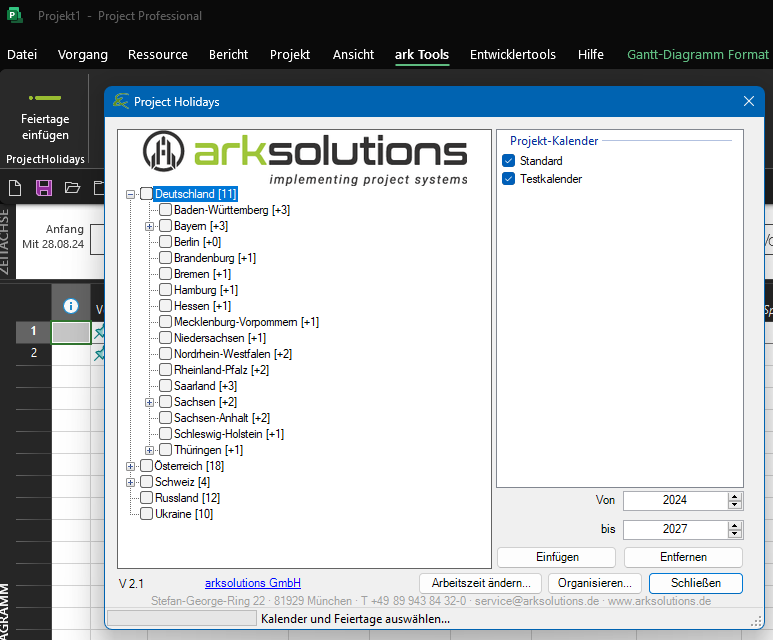The width and height of the screenshot is (773, 640).
Task: Switch to the Ansicht ribbon tab
Action: pyautogui.click(x=353, y=54)
